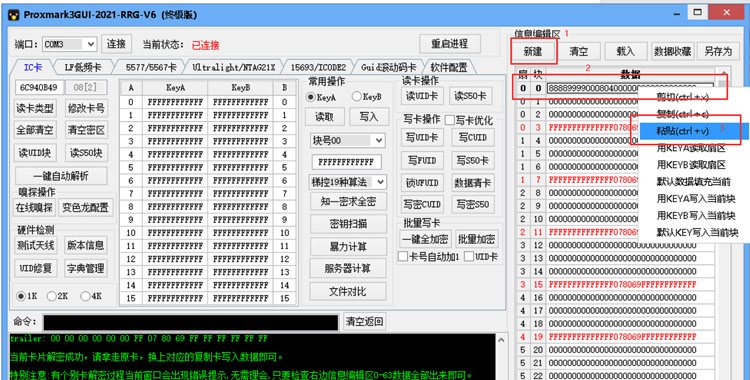The height and width of the screenshot is (380, 750).
Task: Click the Proxmark3GUI app icon in title bar
Action: (14, 15)
